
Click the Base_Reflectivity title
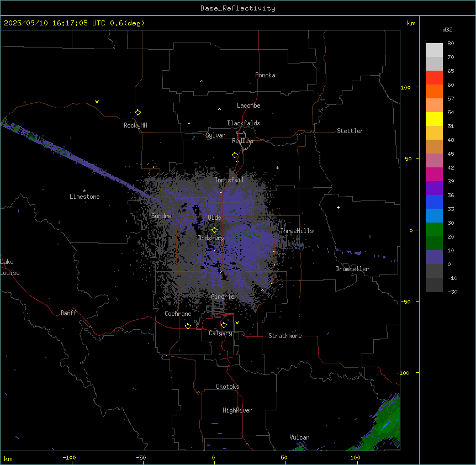(x=238, y=8)
